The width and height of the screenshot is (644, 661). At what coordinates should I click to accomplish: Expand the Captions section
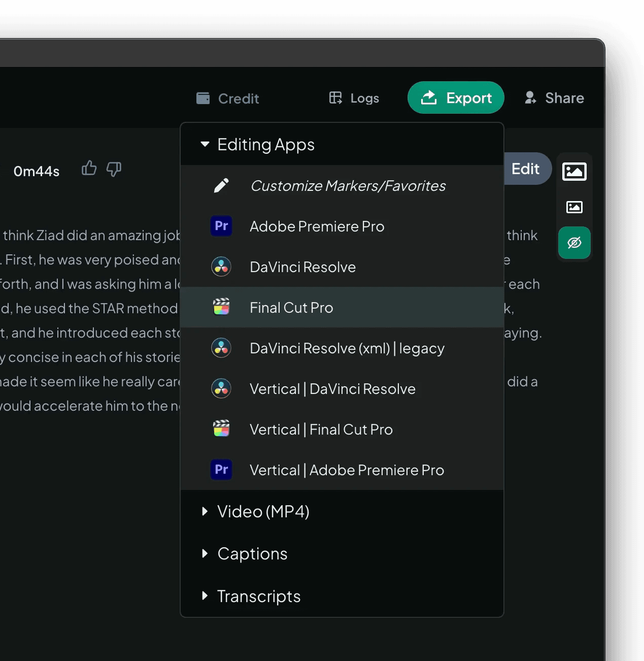tap(342, 553)
